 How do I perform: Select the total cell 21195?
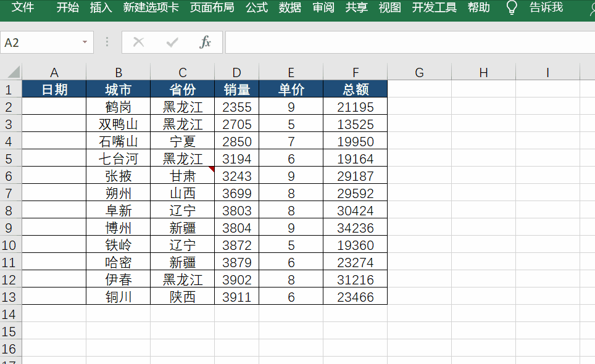point(355,107)
